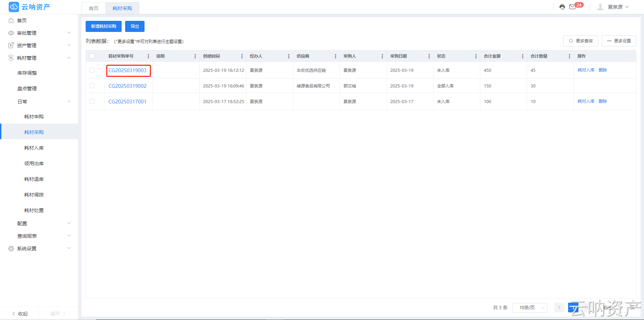The height and width of the screenshot is (320, 644).
Task: Open purchase order CG20250319002
Action: (128, 86)
